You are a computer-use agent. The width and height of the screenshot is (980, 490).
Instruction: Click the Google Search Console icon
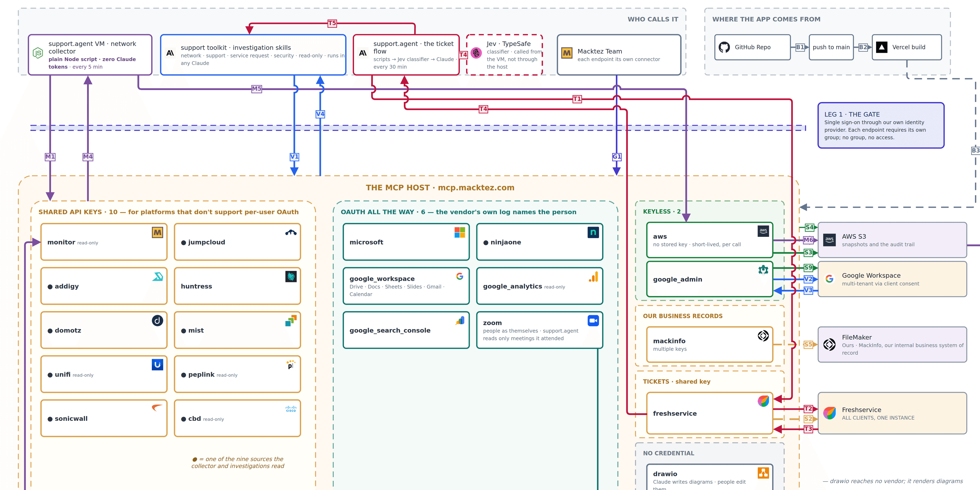(x=460, y=321)
